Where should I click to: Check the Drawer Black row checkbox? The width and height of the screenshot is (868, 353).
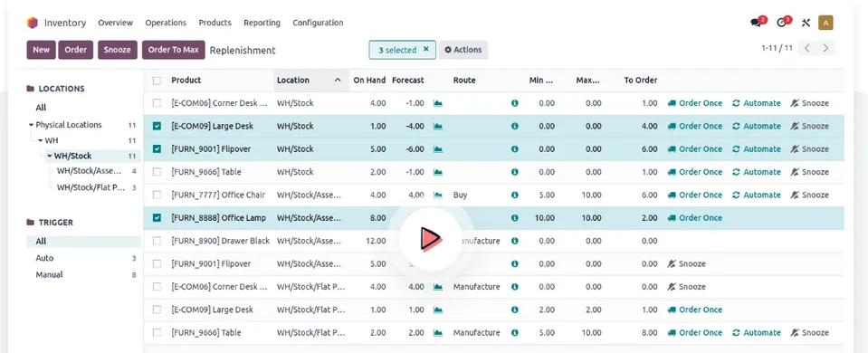157,241
